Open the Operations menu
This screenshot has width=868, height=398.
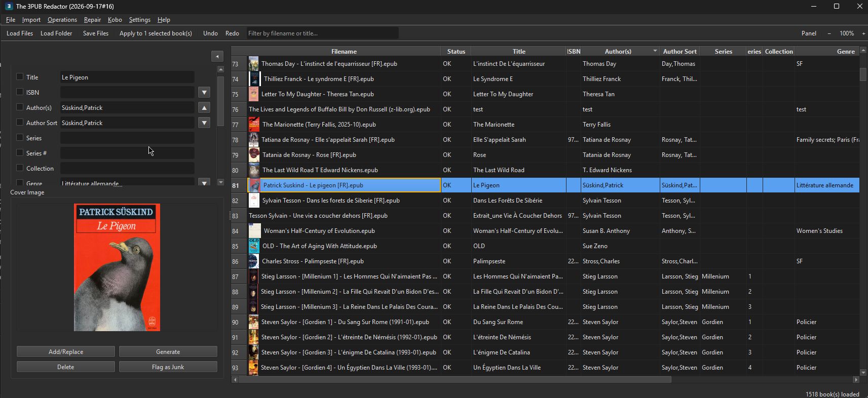point(62,20)
